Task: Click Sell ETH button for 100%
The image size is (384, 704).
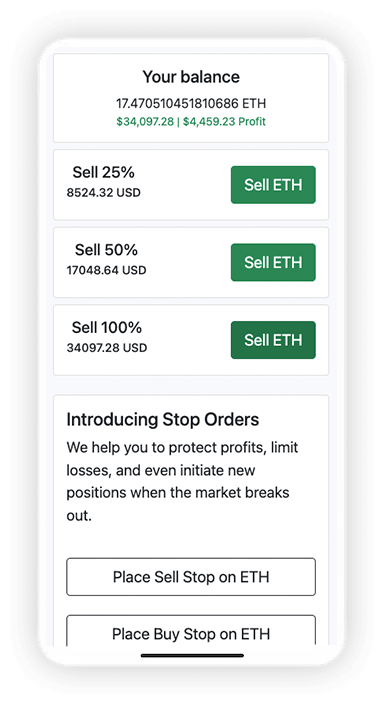Action: (273, 340)
